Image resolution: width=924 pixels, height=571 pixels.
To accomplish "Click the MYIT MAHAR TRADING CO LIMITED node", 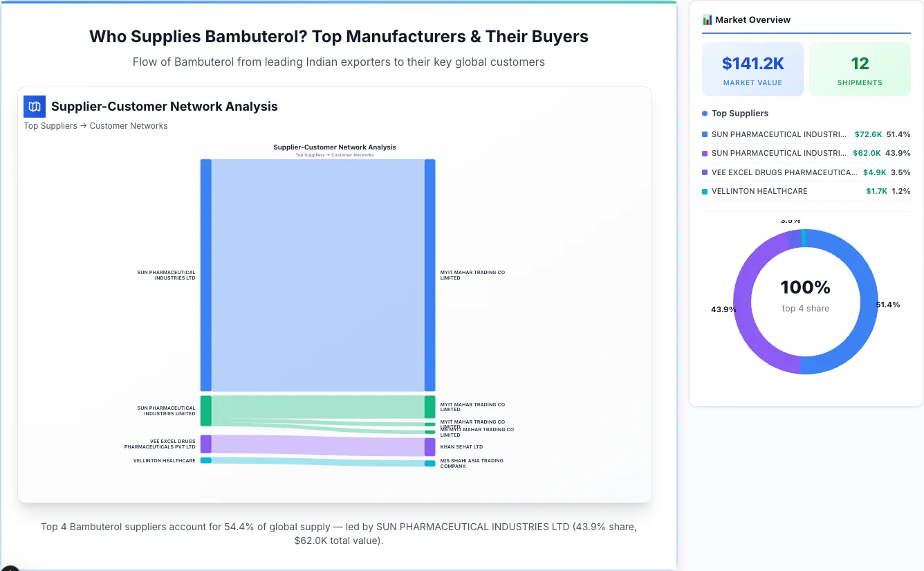I will [429, 275].
